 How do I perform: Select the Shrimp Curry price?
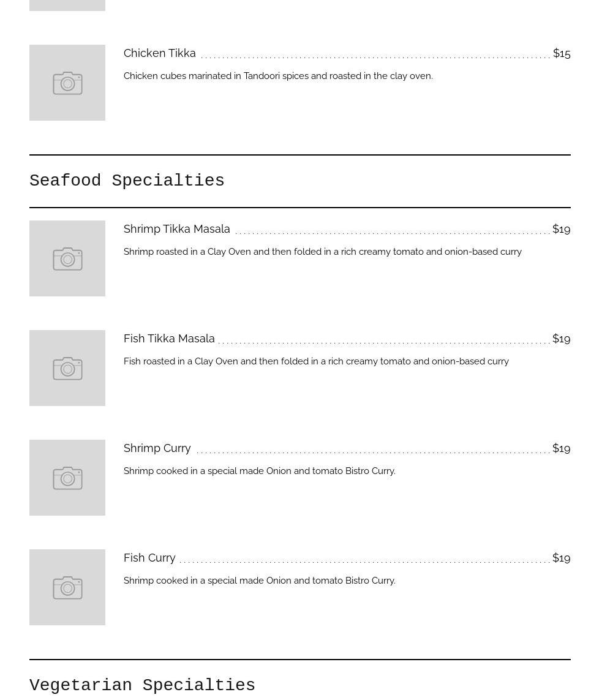(x=562, y=448)
